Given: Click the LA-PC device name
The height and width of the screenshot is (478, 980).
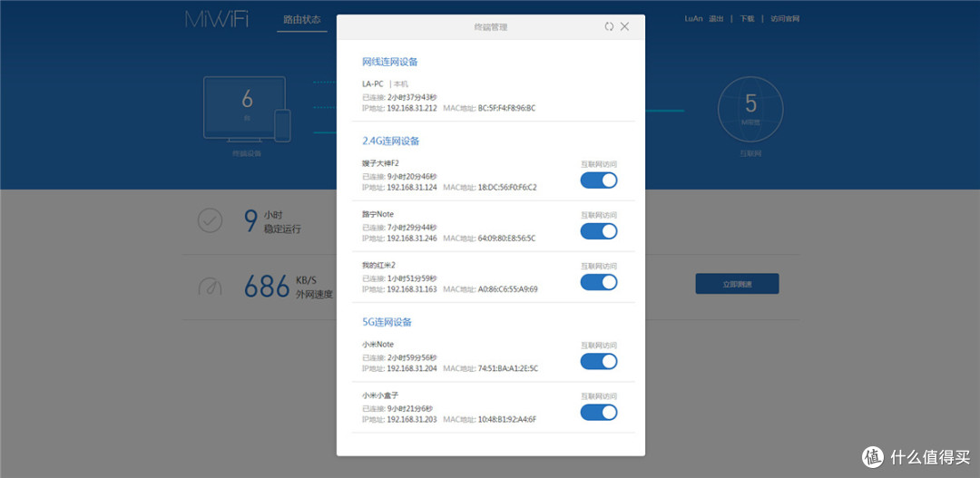Looking at the screenshot, I should click(x=373, y=83).
